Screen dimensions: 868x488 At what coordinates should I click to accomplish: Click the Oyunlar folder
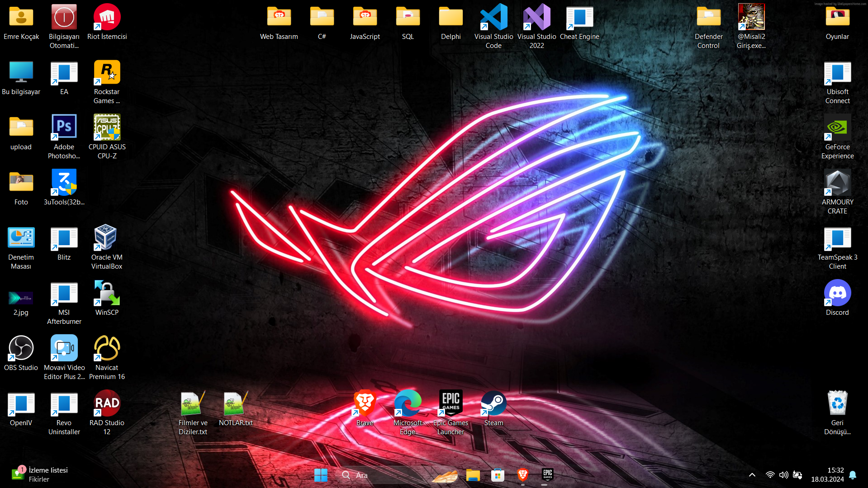(838, 23)
